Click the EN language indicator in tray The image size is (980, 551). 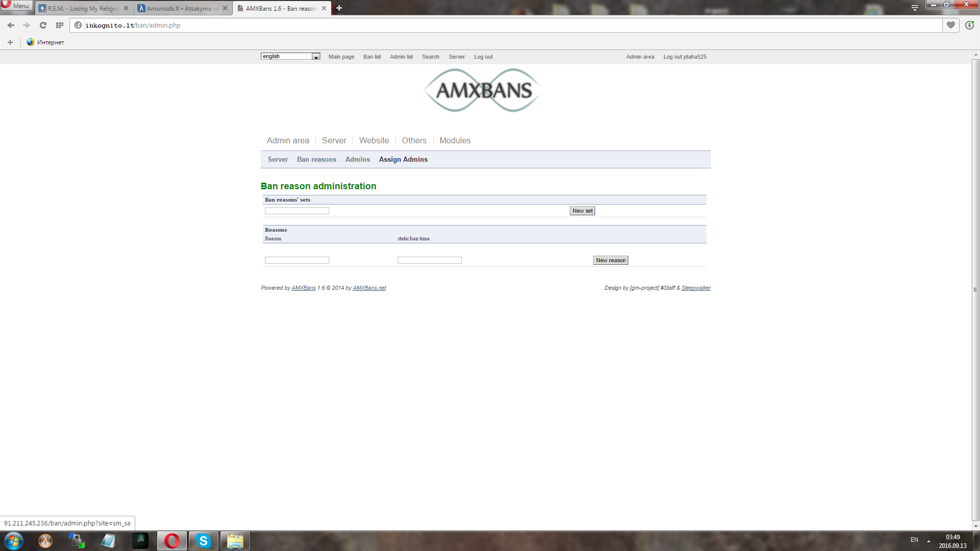(x=914, y=540)
